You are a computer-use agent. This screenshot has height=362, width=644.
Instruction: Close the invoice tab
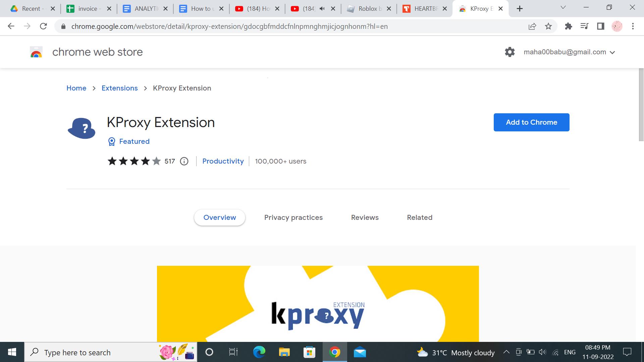tap(109, 9)
